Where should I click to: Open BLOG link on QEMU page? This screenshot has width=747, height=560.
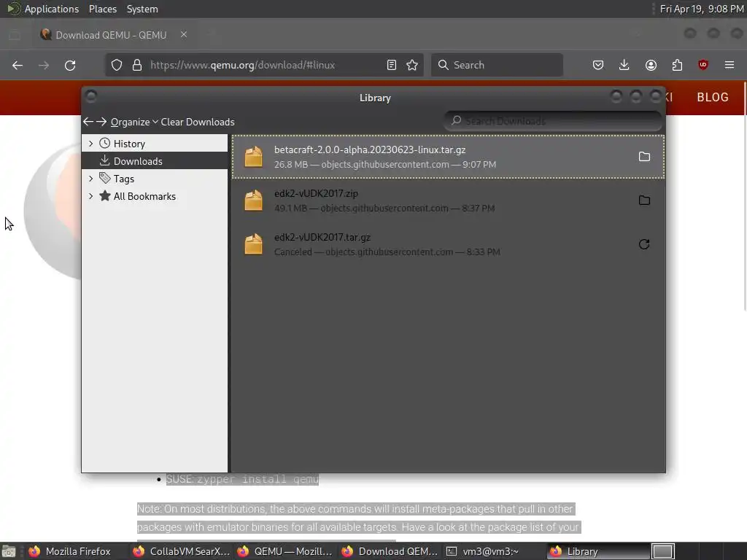pos(713,97)
